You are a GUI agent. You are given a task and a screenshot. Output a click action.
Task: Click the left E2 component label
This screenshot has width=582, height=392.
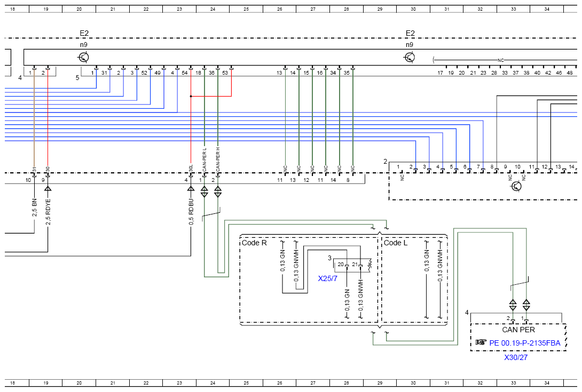click(84, 34)
